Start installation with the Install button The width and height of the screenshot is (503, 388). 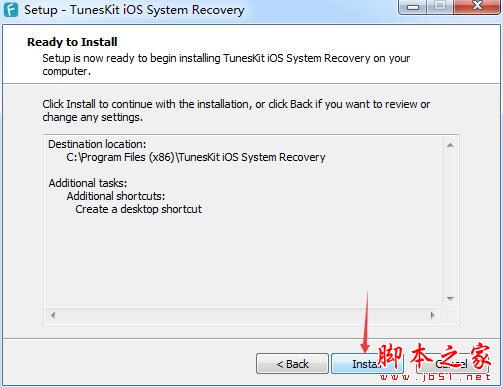[367, 364]
